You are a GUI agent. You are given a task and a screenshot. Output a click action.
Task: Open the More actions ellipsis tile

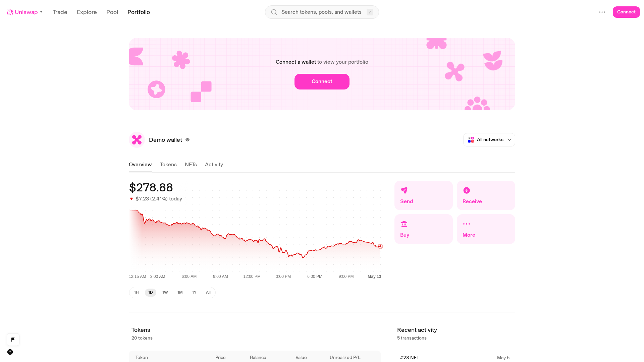click(x=486, y=229)
